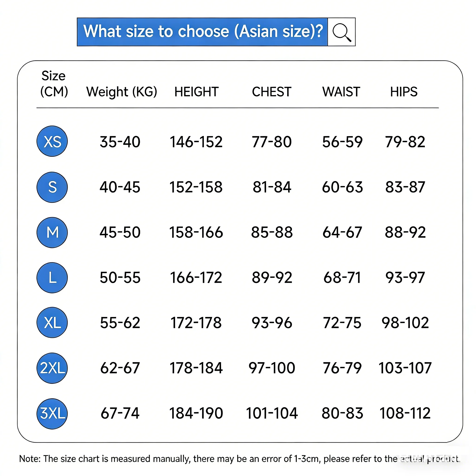
Task: Select the HIPS column header
Action: (x=404, y=92)
